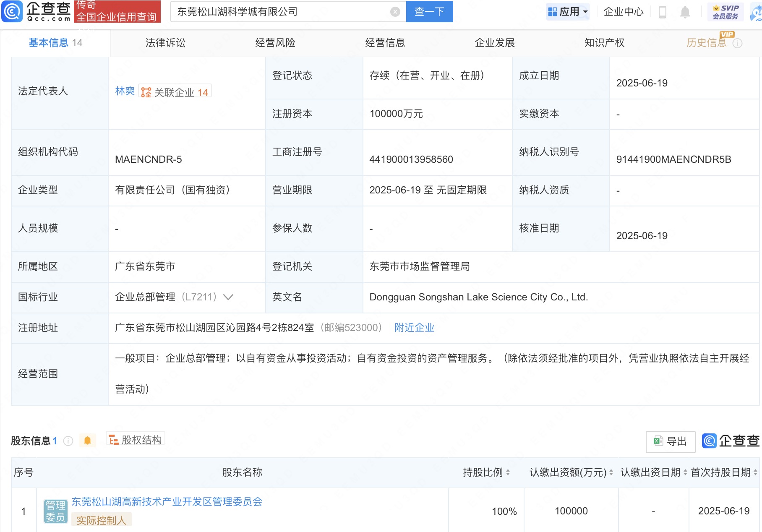Open 历史信息 VIP tab
This screenshot has width=762, height=532.
(707, 43)
